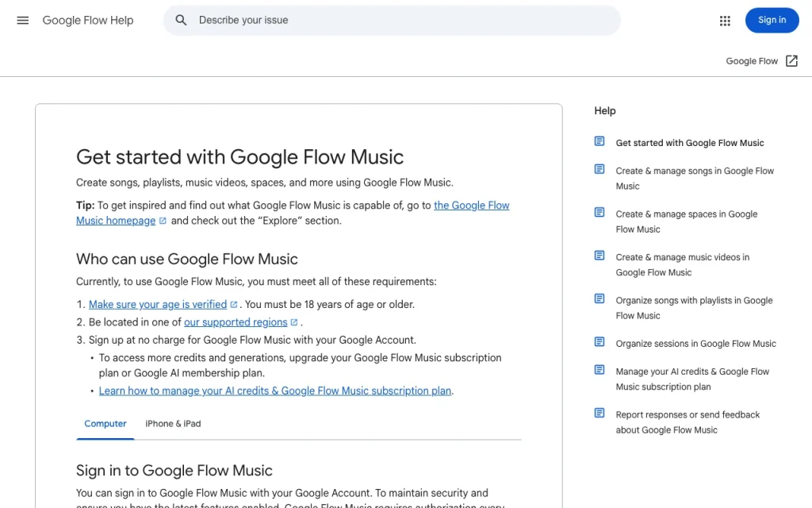The image size is (812, 508).
Task: Open the Google Flow link in header
Action: (752, 61)
